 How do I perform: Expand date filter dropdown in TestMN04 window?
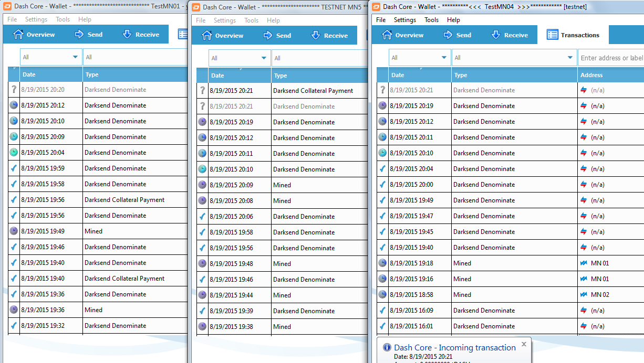pos(419,58)
